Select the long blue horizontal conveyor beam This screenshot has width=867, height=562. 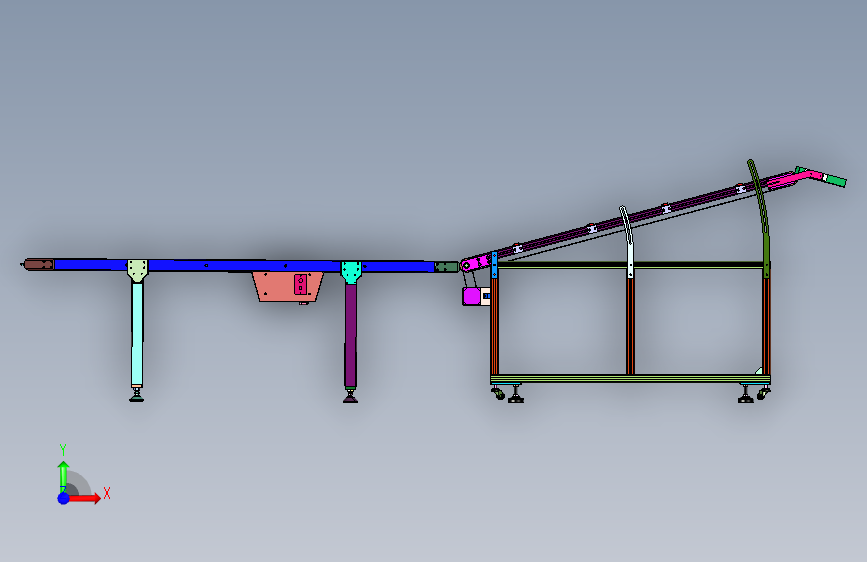click(243, 266)
